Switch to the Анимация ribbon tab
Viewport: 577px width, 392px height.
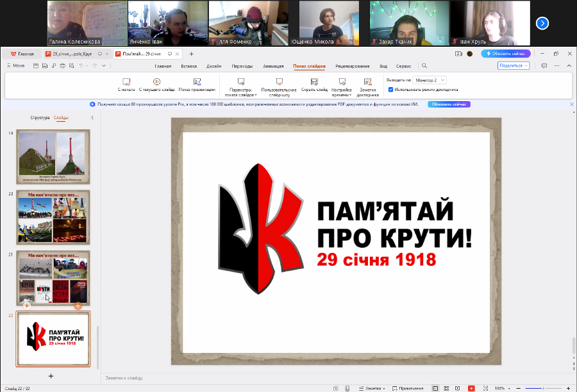[273, 66]
